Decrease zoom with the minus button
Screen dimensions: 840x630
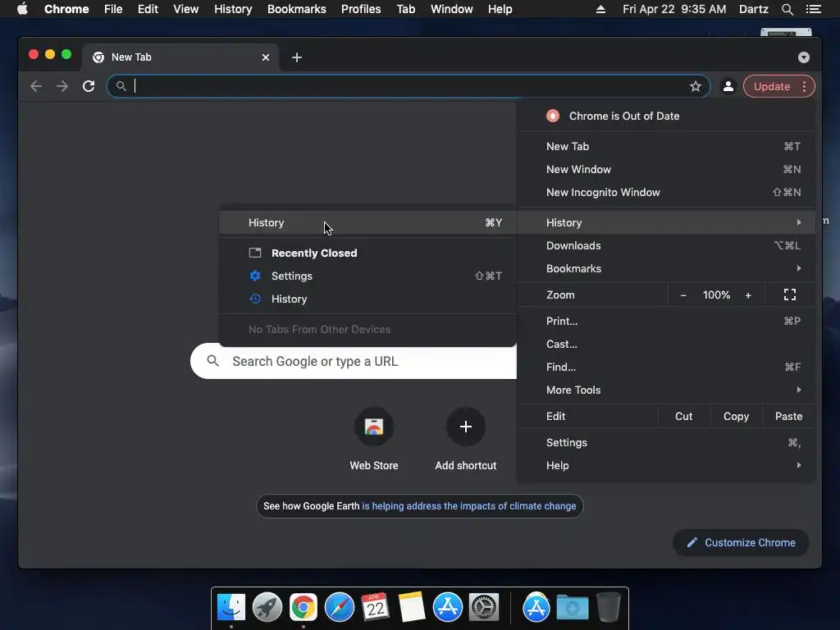683,295
